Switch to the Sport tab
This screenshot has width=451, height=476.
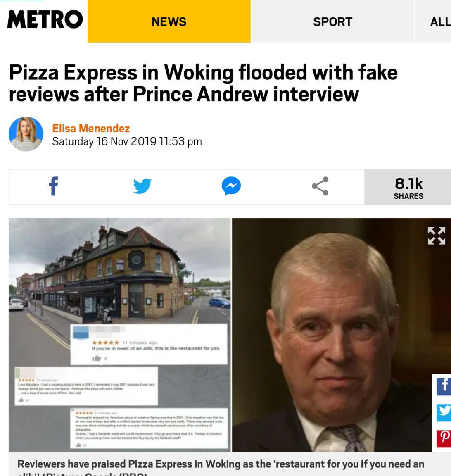pos(332,21)
